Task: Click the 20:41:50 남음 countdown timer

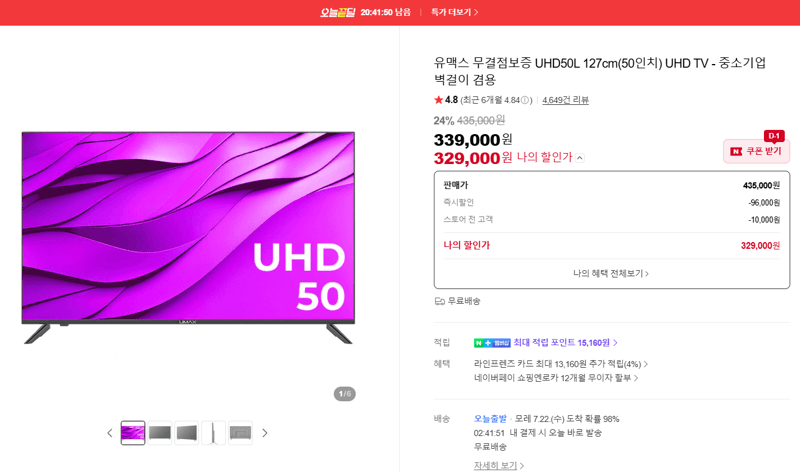Action: coord(385,12)
